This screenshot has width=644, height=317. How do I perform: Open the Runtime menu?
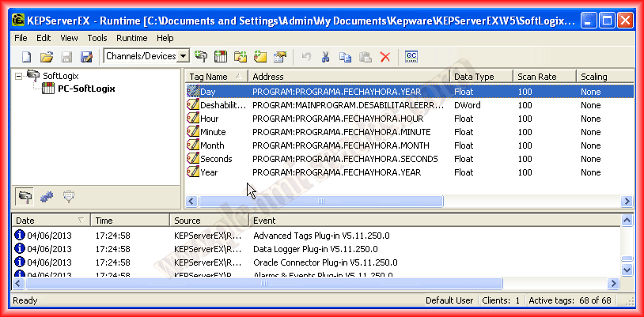click(x=131, y=37)
